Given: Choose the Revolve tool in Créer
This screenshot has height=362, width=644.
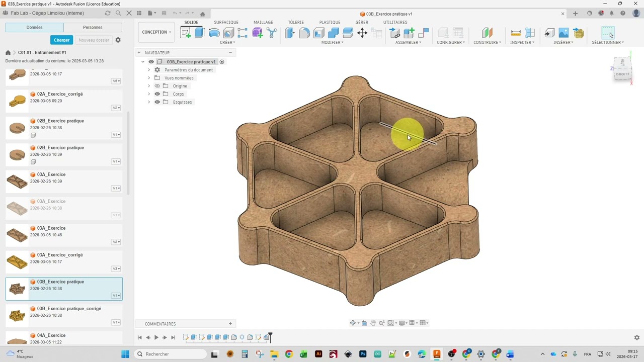Looking at the screenshot, I should point(214,33).
